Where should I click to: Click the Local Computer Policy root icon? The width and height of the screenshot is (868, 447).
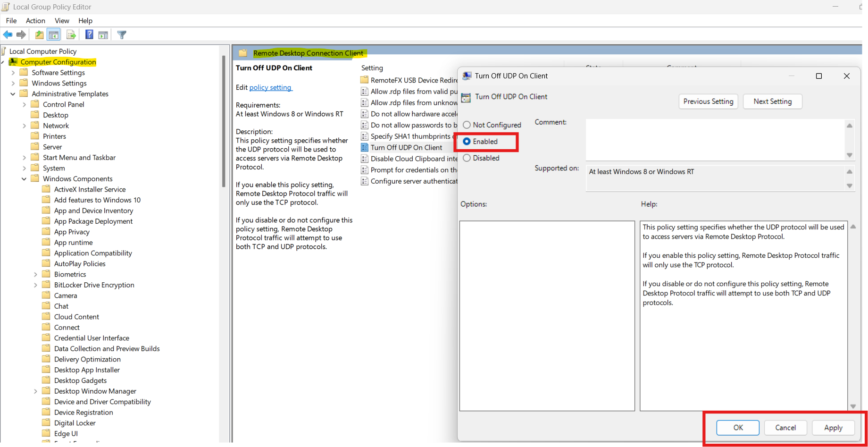tap(3, 51)
